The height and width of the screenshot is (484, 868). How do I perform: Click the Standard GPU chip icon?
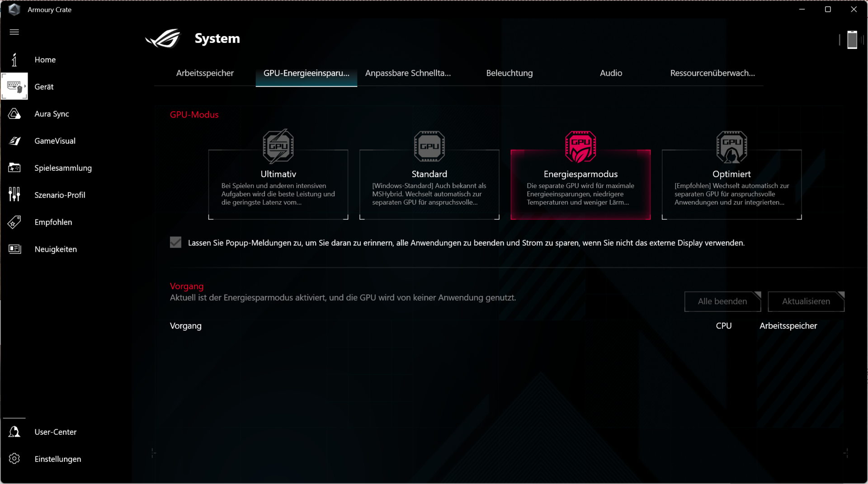429,146
